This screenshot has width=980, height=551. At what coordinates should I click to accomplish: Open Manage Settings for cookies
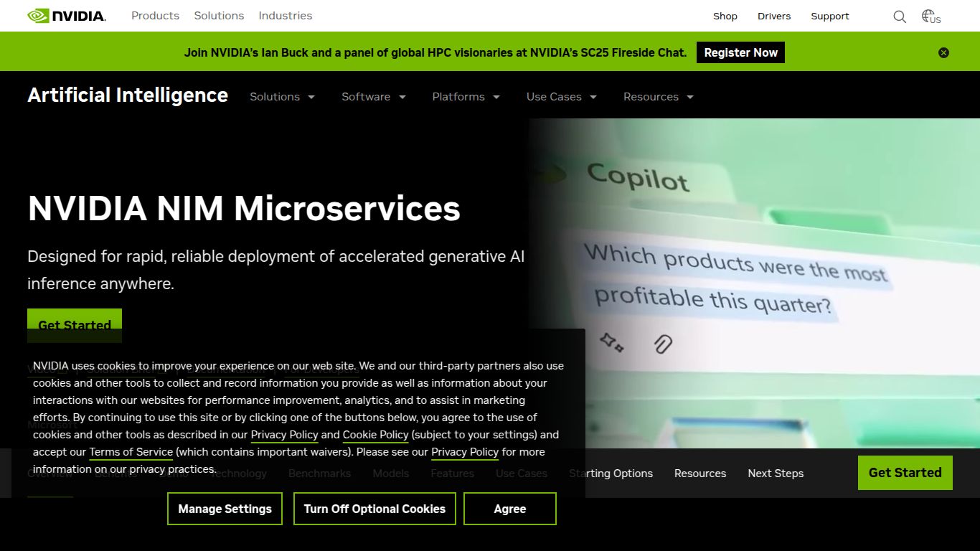(225, 509)
